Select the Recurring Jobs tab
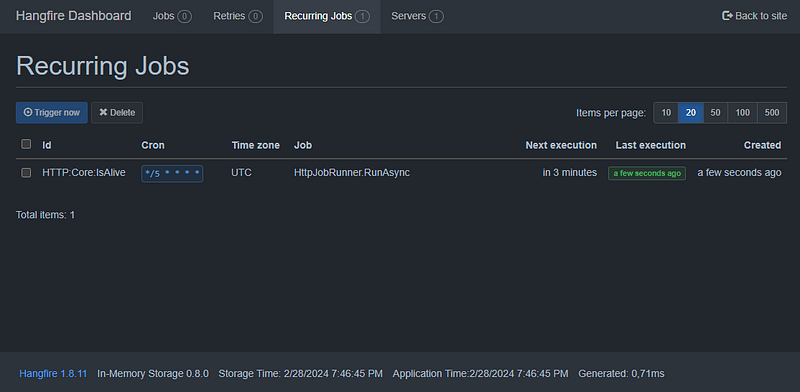Viewport: 800px width, 392px height. tap(327, 16)
